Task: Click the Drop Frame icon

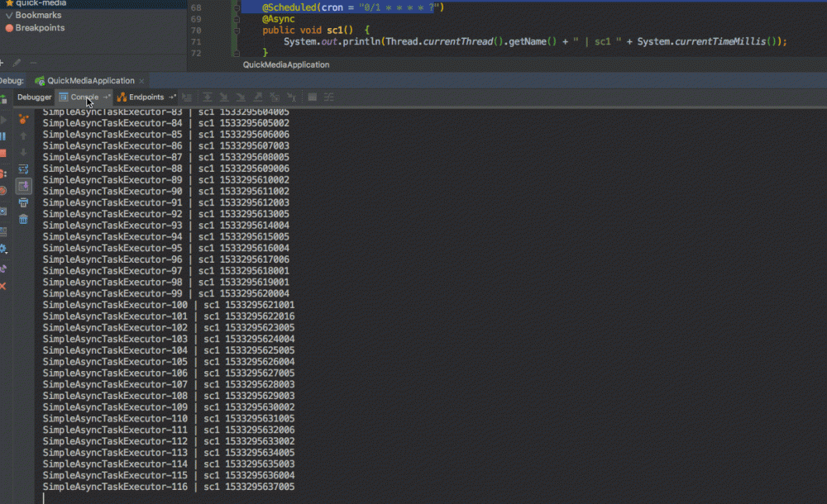Action: (275, 97)
